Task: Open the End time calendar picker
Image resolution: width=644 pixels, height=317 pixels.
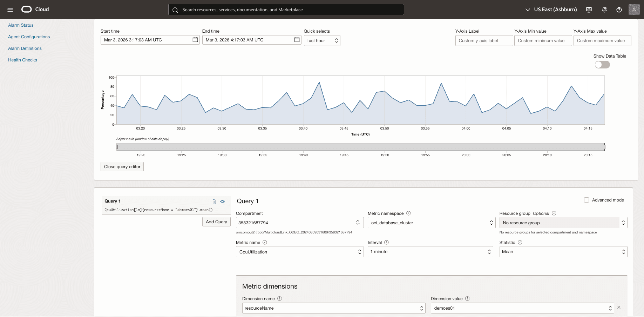Action: tap(297, 40)
